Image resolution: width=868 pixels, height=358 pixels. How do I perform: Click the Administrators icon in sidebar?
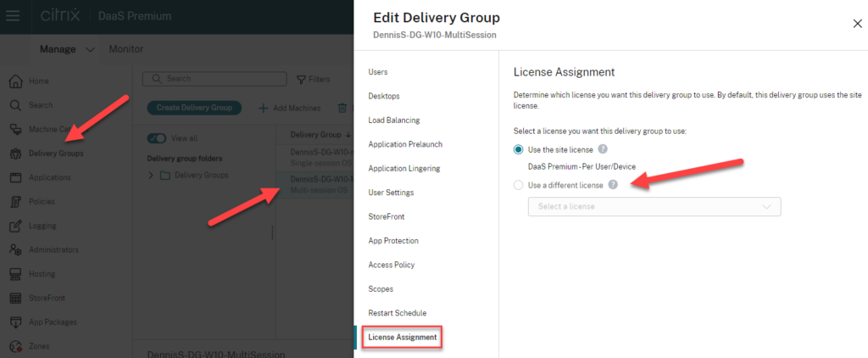(x=14, y=250)
